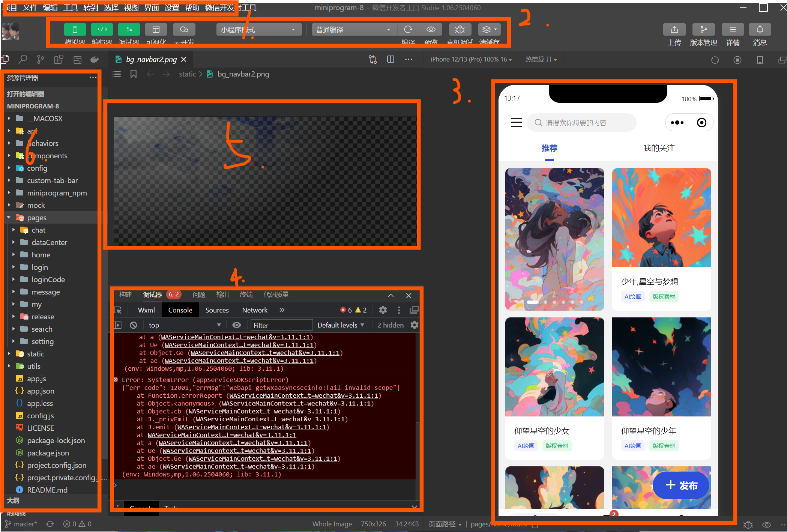Switch to the Wxml tab
This screenshot has width=787, height=532.
(x=146, y=310)
